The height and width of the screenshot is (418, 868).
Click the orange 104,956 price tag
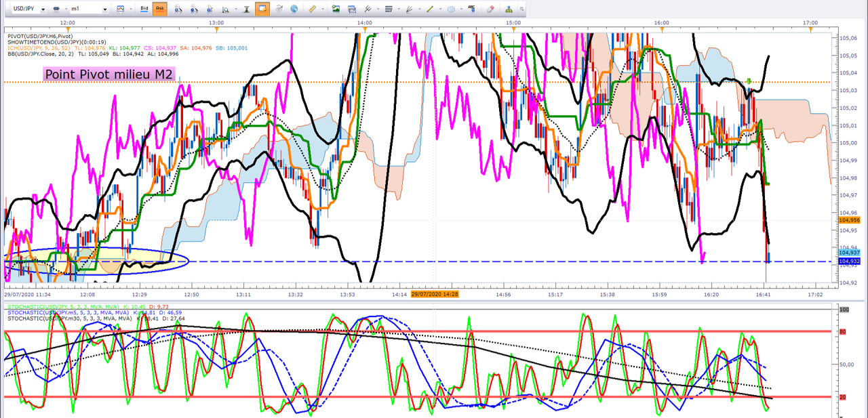(849, 220)
